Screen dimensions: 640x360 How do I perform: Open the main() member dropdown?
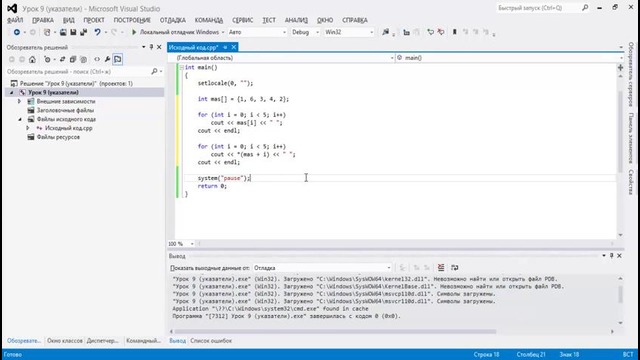pyautogui.click(x=509, y=58)
